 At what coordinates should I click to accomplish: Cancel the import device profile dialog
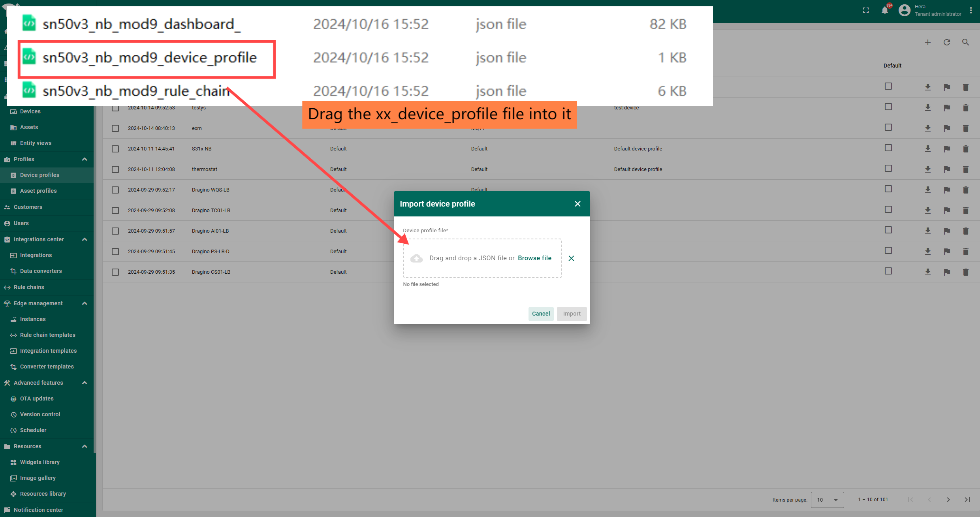tap(541, 314)
